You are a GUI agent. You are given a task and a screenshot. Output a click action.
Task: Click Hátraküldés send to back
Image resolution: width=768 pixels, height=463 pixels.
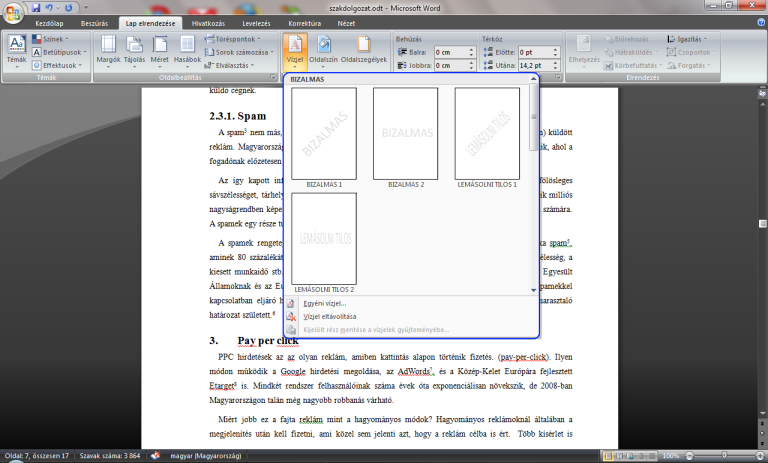point(631,52)
